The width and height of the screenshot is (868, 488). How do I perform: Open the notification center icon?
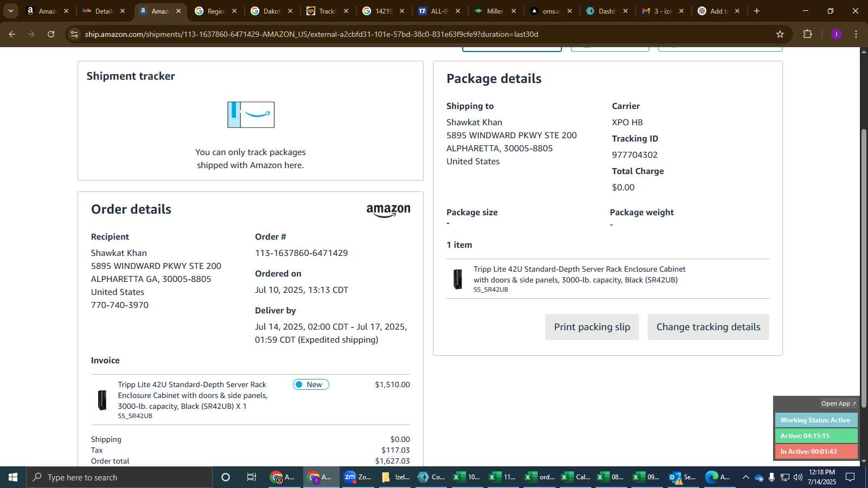[x=850, y=477]
